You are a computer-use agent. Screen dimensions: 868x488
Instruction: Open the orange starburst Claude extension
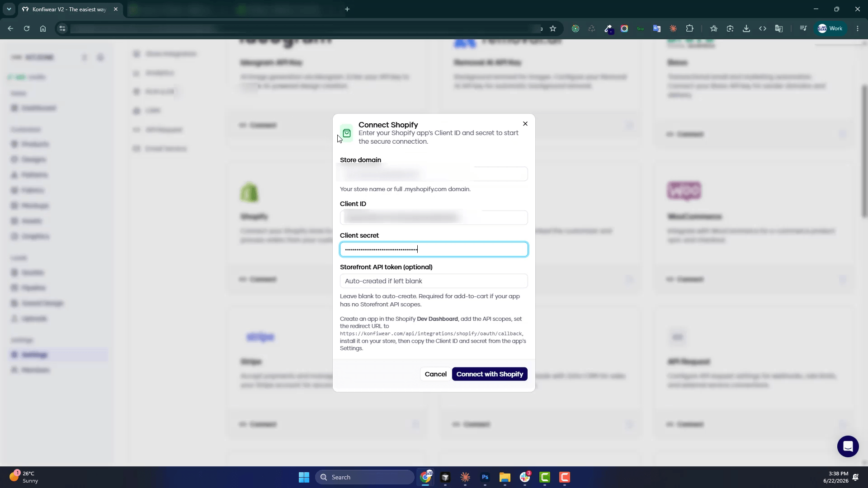[x=673, y=28]
